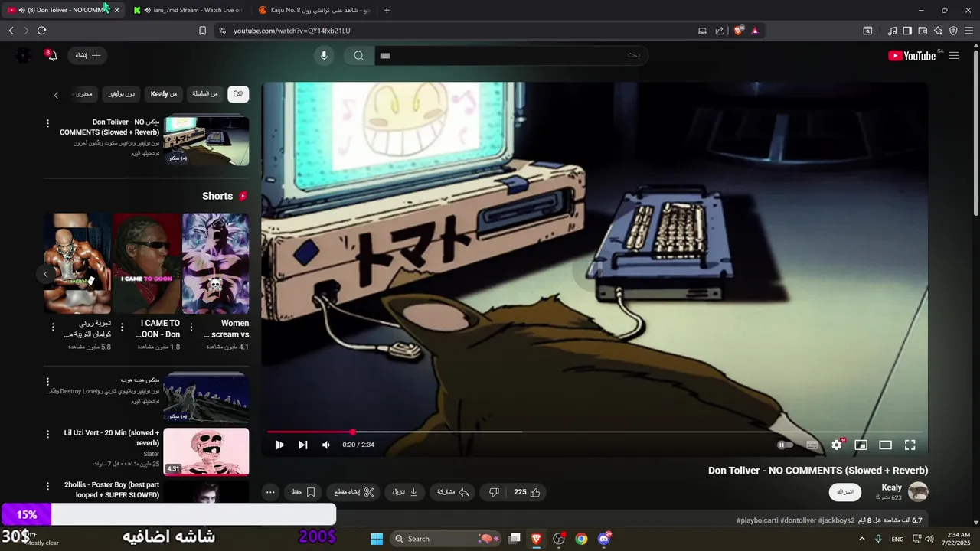
Task: Click the download (تنزيل) button
Action: (x=405, y=492)
